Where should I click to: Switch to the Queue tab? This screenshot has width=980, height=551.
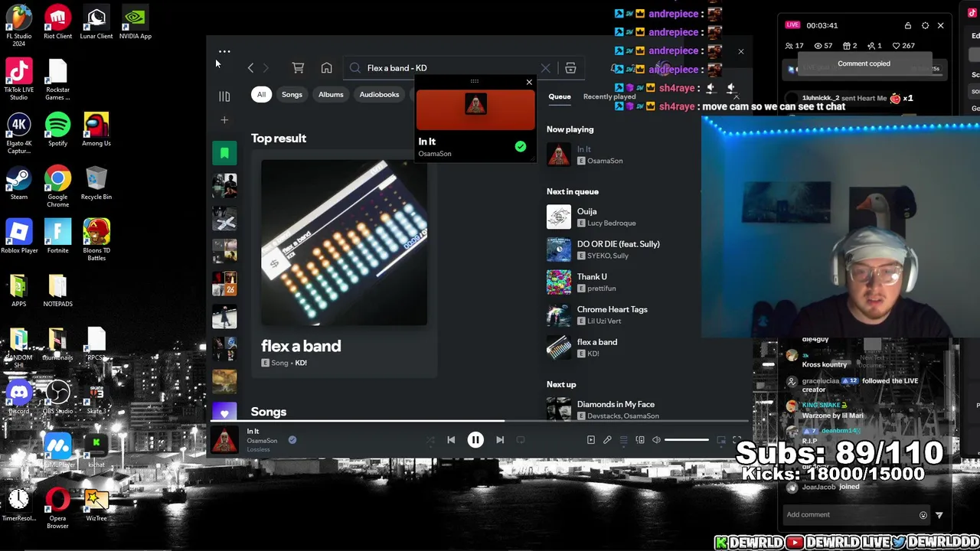[x=560, y=97]
